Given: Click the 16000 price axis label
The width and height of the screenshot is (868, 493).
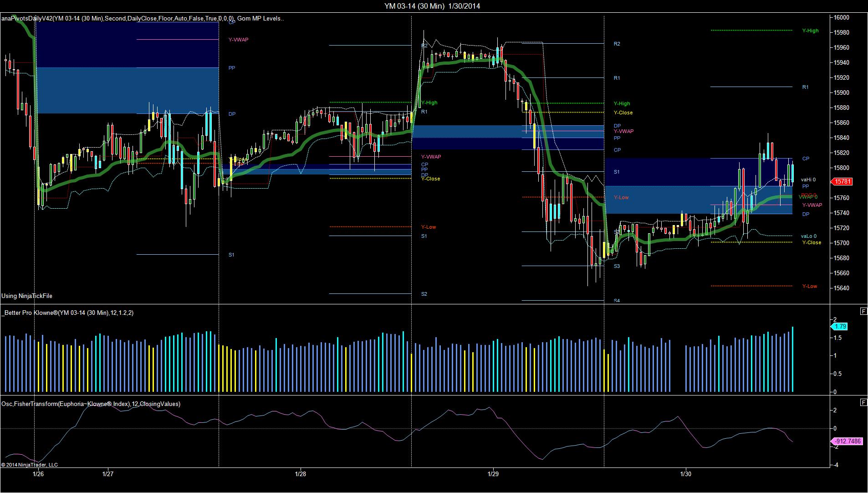Looking at the screenshot, I should coord(842,18).
